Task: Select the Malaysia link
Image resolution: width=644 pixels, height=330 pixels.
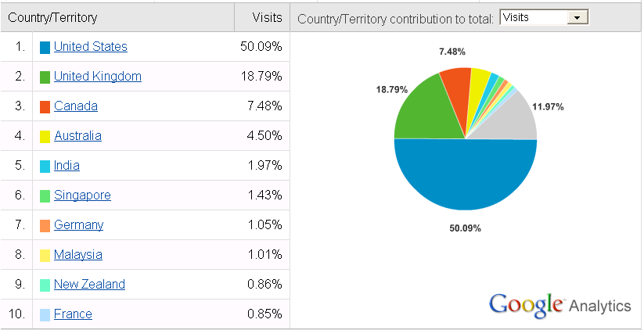Action: coord(78,255)
